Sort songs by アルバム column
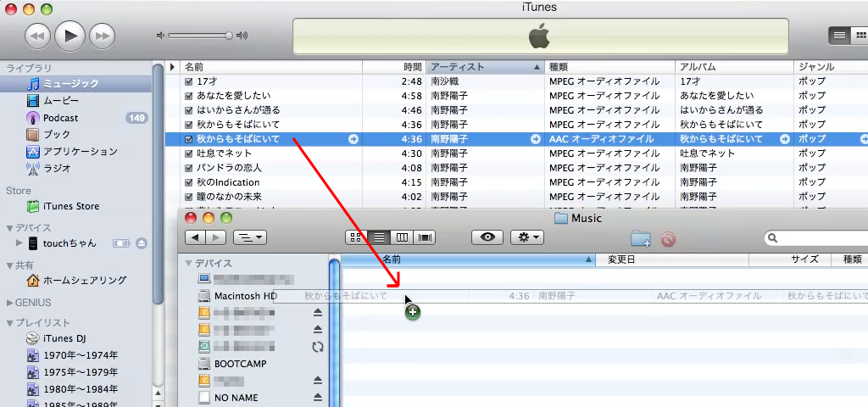This screenshot has width=868, height=407. [734, 67]
